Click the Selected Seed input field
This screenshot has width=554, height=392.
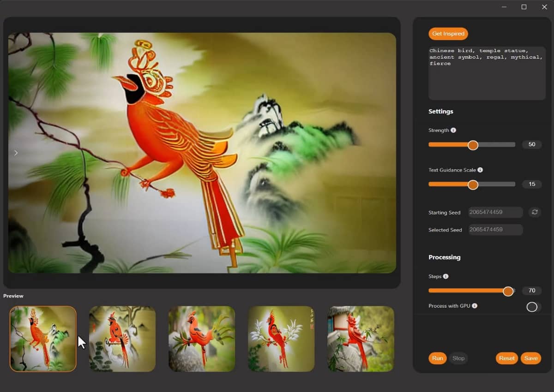[x=495, y=230]
